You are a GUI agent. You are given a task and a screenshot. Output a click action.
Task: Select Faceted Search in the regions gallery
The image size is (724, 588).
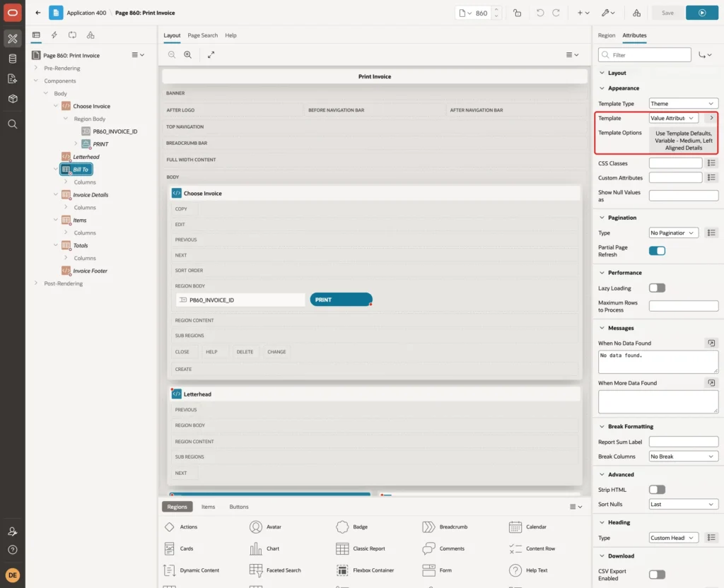click(x=275, y=570)
